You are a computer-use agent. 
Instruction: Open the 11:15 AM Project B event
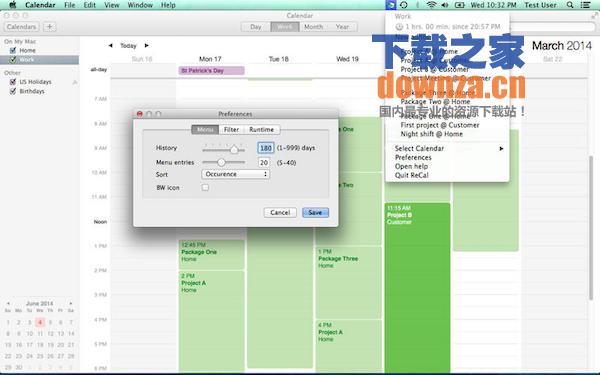(x=417, y=287)
